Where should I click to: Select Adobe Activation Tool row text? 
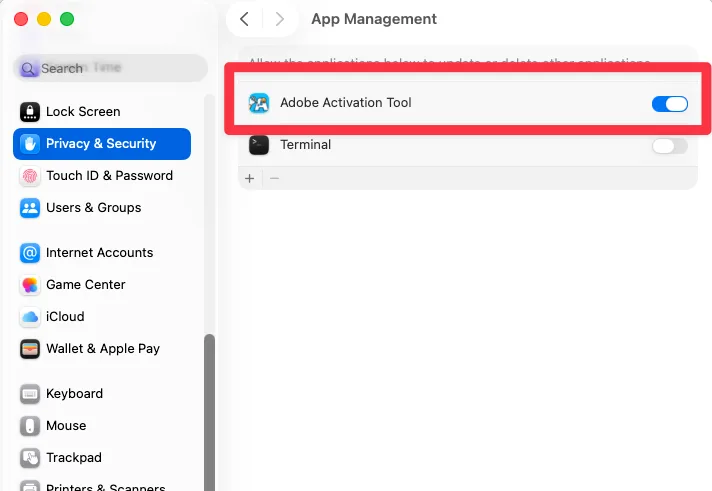pyautogui.click(x=346, y=103)
